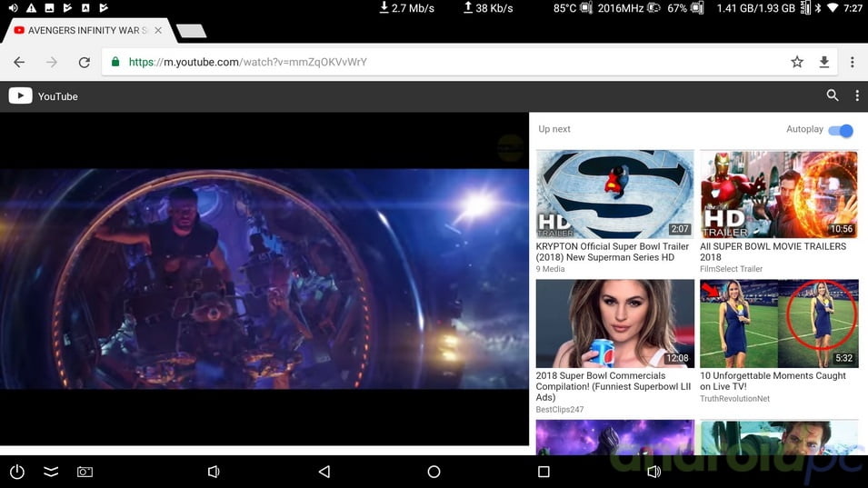The image size is (868, 488).
Task: Click the video player area
Action: (264, 279)
